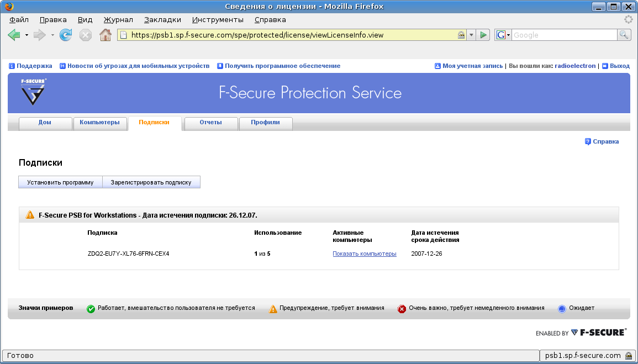This screenshot has height=364, width=638.
Task: Open Получить программное обеспечение link
Action: click(282, 66)
